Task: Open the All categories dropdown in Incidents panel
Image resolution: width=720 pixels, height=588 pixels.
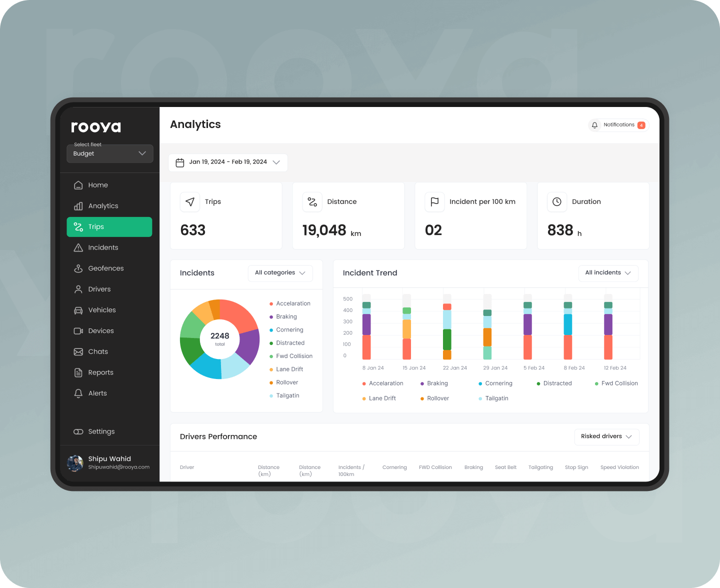Action: click(280, 272)
